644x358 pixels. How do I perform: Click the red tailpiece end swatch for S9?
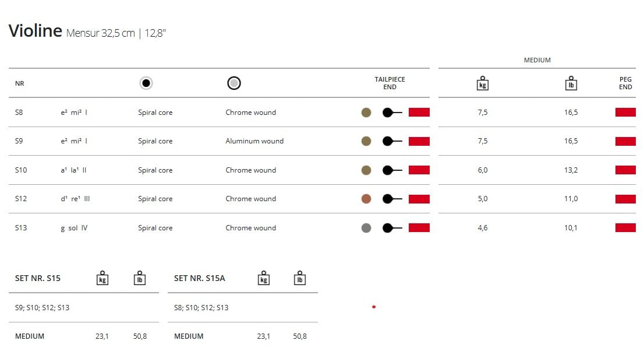[419, 141]
